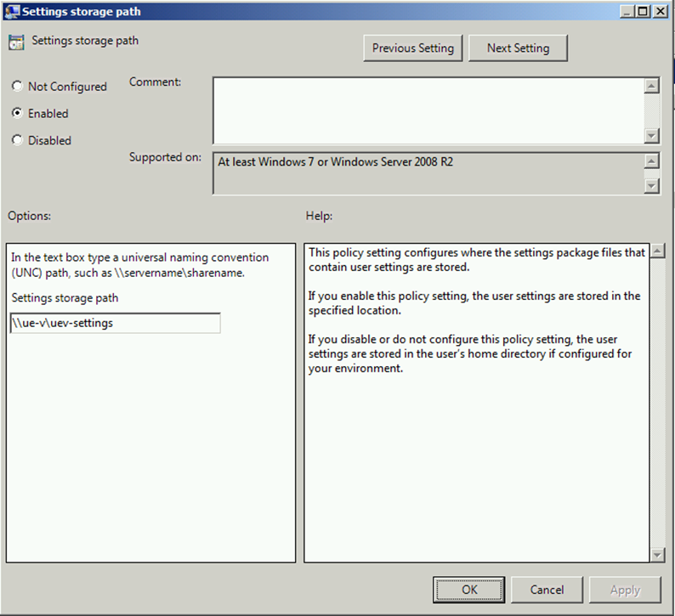The width and height of the screenshot is (675, 616).
Task: Click the 'Help:' label
Action: [x=319, y=216]
